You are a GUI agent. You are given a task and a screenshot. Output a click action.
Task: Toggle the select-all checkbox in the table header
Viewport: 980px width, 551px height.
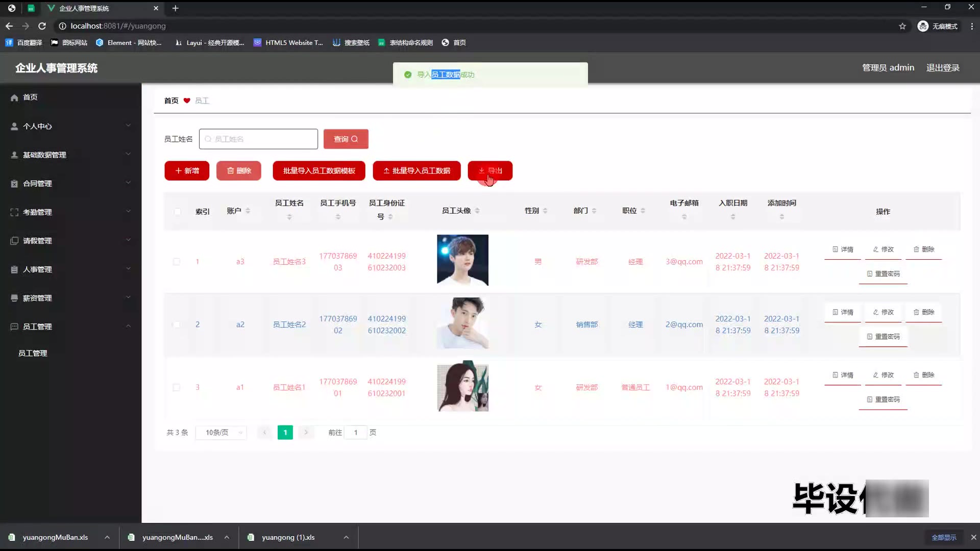coord(177,212)
